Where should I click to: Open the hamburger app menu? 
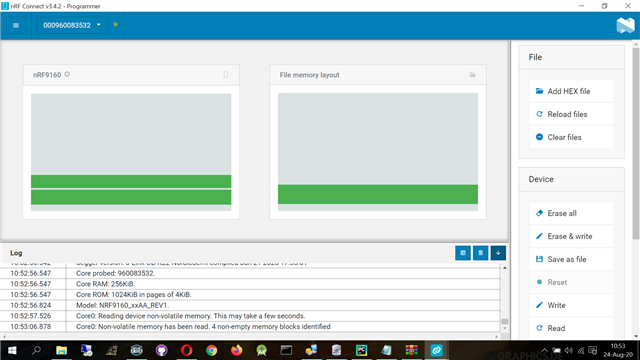[x=16, y=25]
